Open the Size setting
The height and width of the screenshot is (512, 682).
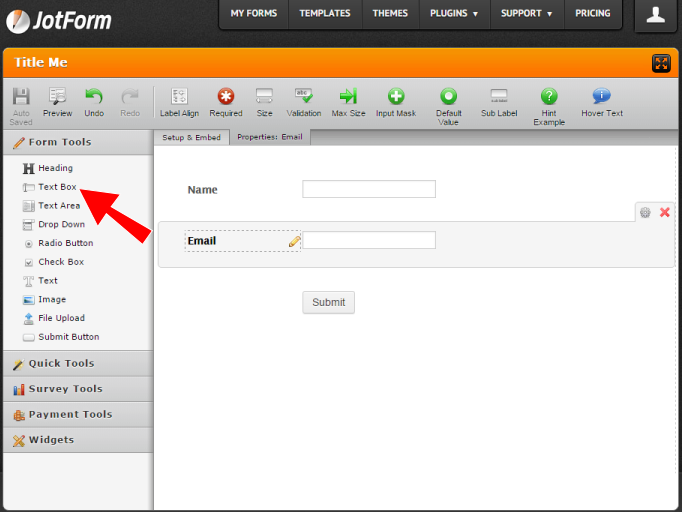pos(264,103)
